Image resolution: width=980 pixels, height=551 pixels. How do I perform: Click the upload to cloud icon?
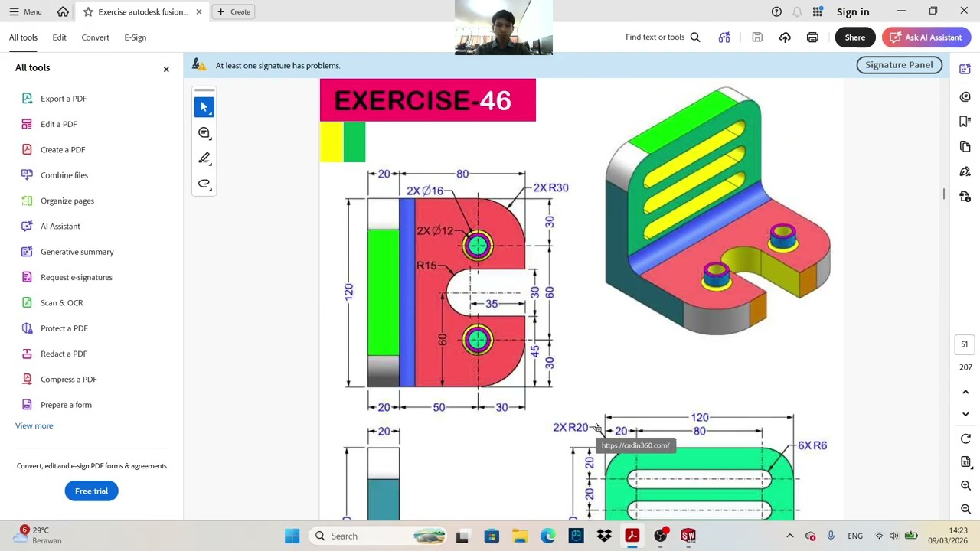point(785,37)
